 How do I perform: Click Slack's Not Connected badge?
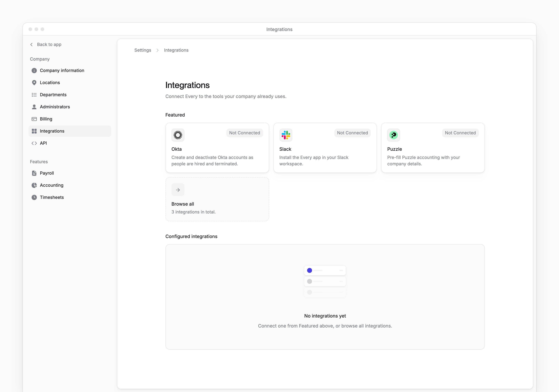coord(352,133)
